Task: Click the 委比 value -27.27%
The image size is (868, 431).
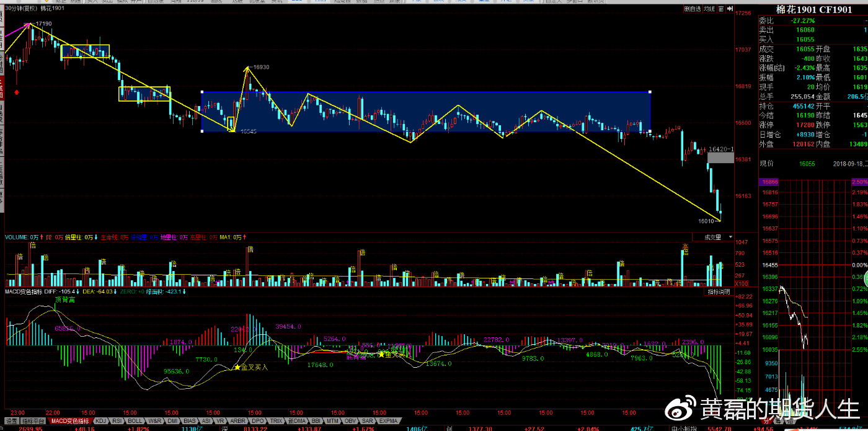Action: point(803,20)
